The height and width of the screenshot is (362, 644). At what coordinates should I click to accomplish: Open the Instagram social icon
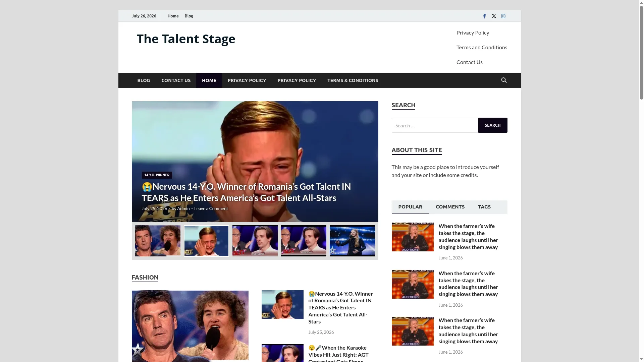click(x=503, y=16)
